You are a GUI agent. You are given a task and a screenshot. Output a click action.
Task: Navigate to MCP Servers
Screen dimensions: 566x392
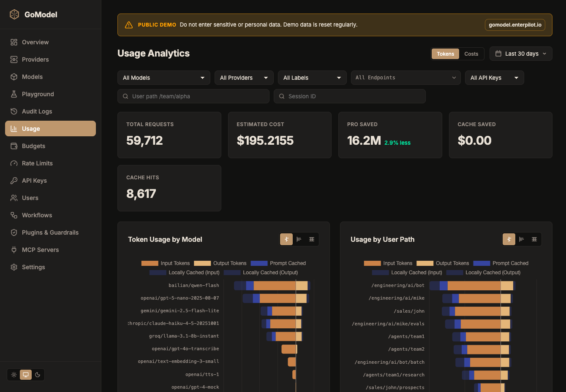pos(50,250)
